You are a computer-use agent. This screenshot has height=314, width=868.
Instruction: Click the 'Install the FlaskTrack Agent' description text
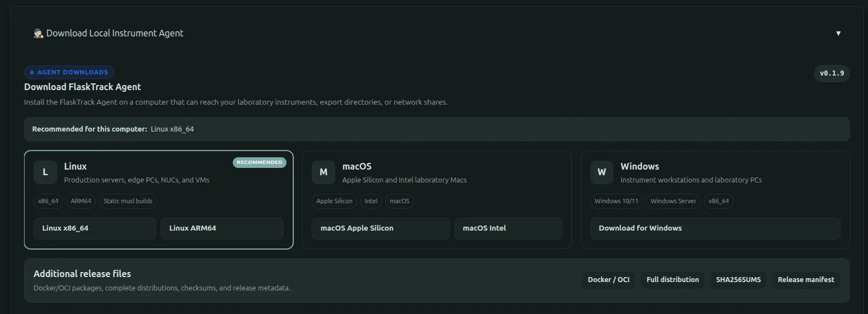tap(236, 102)
